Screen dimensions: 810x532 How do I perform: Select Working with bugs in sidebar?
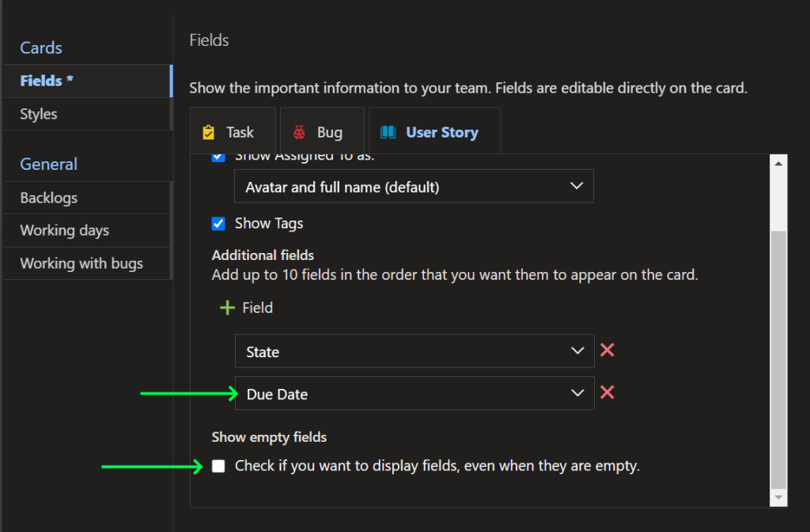81,263
